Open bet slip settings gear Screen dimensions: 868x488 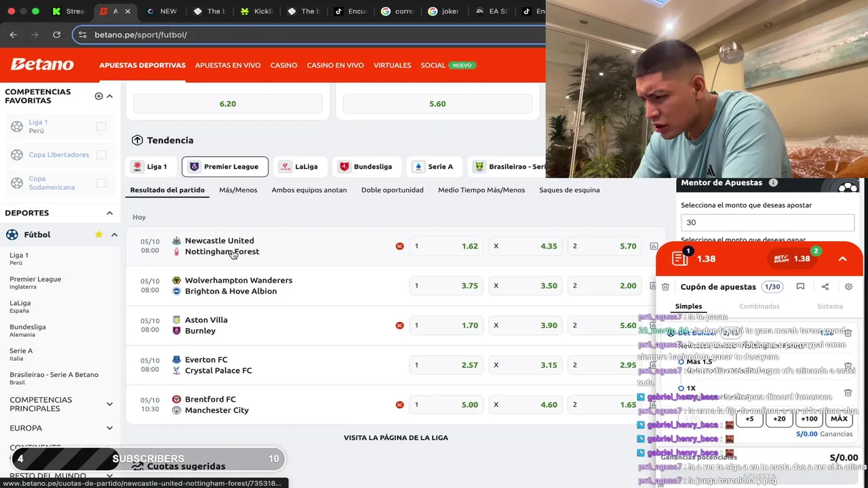click(848, 287)
